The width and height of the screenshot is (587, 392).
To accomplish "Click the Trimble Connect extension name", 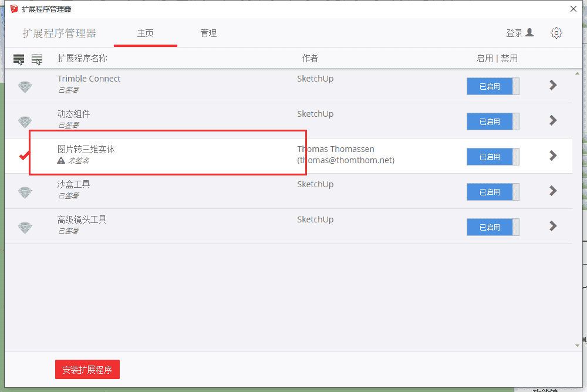I will (x=89, y=79).
